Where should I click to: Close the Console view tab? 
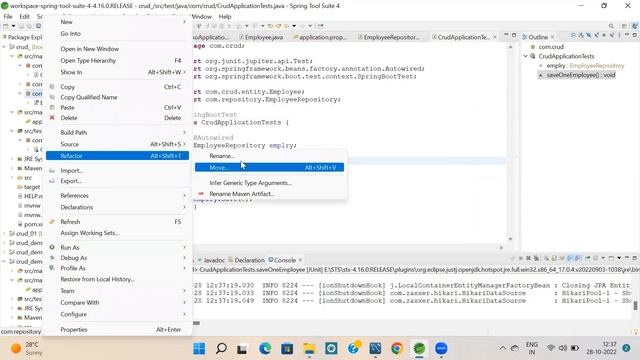tap(301, 260)
